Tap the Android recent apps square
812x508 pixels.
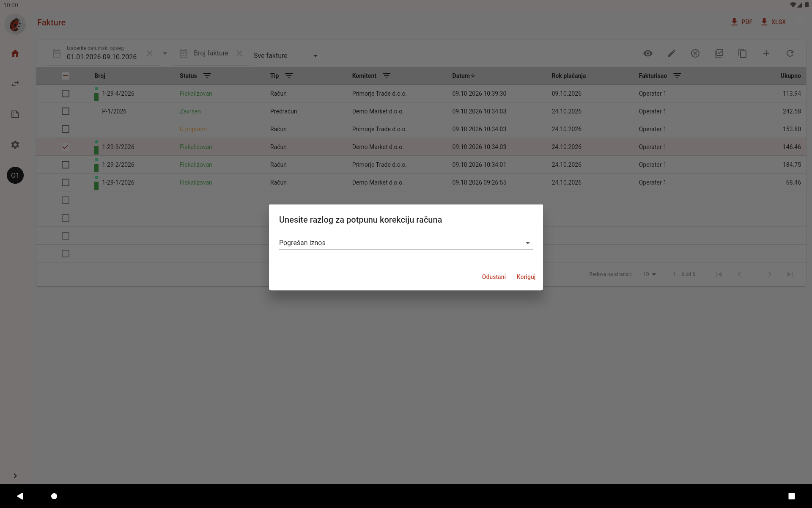tap(792, 496)
